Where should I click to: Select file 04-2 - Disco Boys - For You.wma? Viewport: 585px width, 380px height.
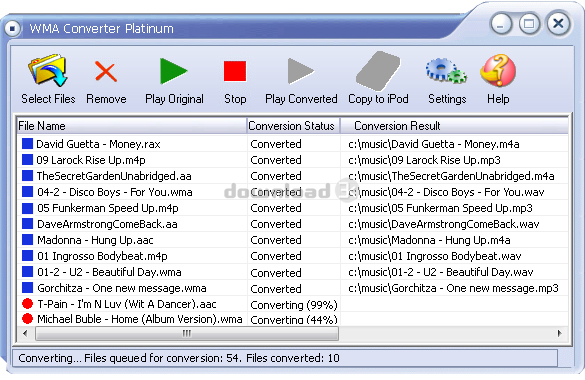pyautogui.click(x=115, y=192)
